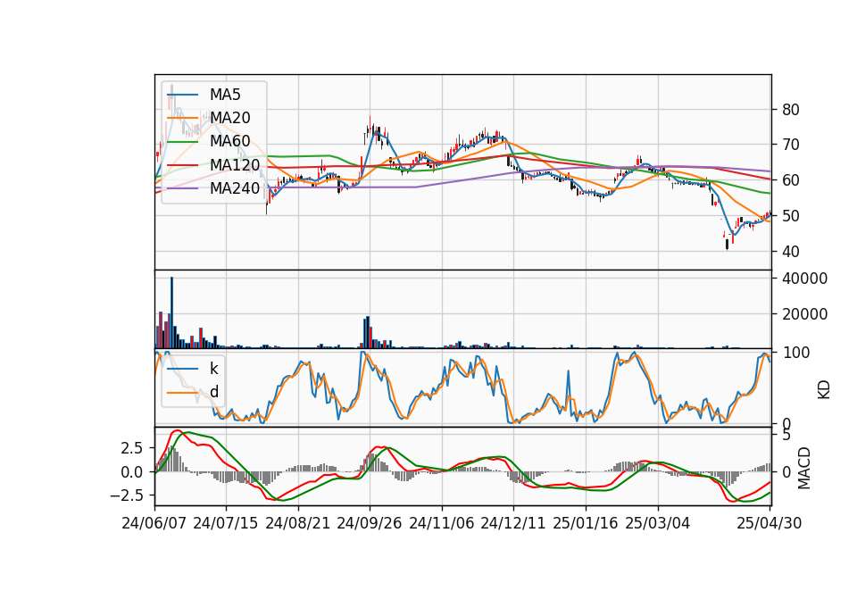Viewport: 857px width, 616px height.
Task: Click the MACD right axis label 5
Action: 786,436
